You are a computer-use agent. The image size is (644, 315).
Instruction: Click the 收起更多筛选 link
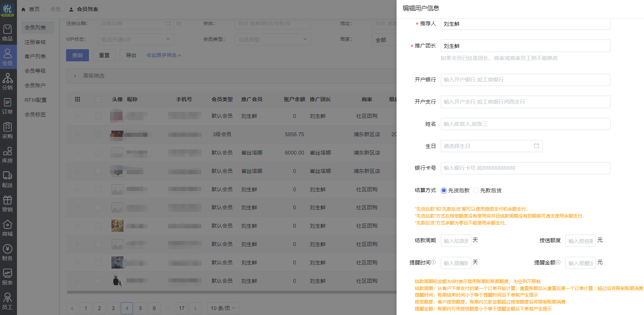click(x=164, y=55)
